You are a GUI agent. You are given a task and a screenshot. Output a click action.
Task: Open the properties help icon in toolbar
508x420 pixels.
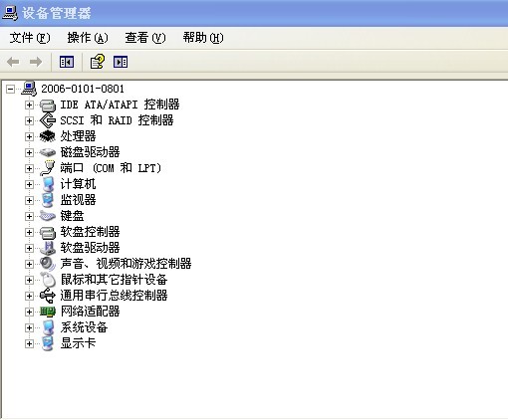pos(98,62)
